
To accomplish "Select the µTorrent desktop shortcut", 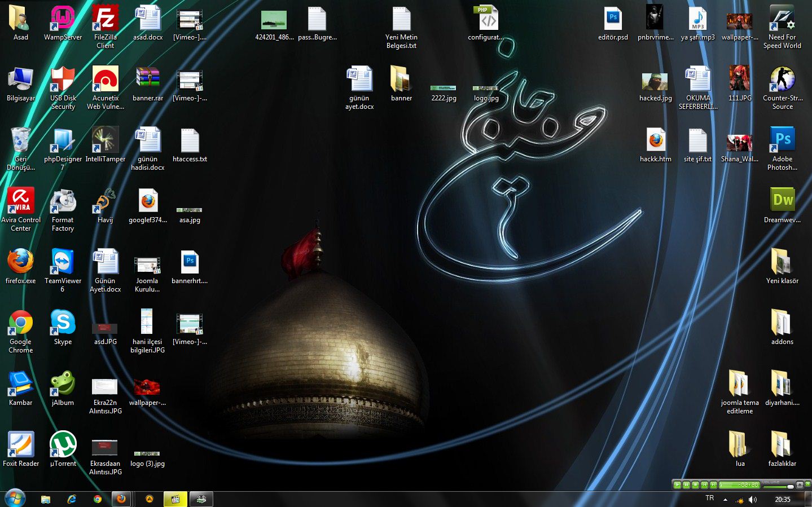I will click(63, 449).
